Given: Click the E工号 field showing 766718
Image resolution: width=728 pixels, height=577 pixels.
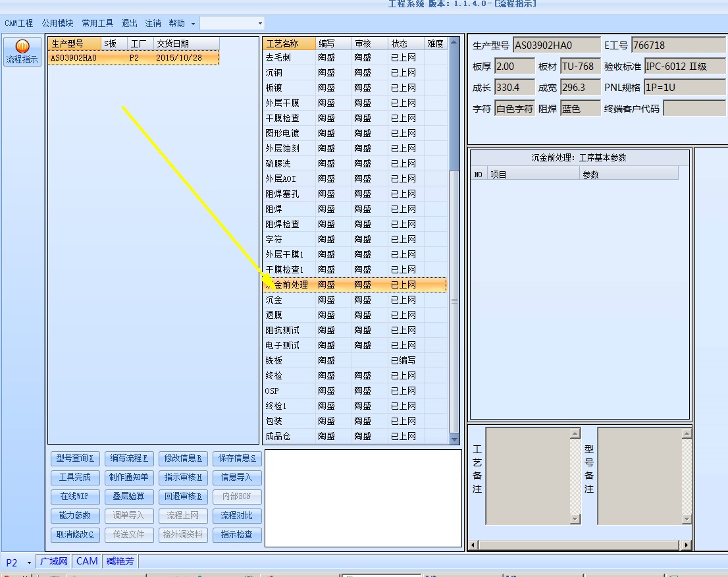Looking at the screenshot, I should pos(679,45).
